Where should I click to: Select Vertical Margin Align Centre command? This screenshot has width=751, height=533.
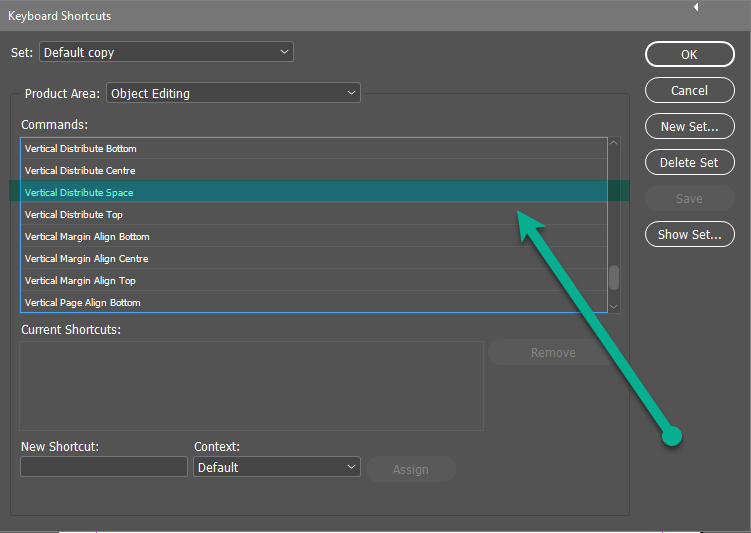86,259
